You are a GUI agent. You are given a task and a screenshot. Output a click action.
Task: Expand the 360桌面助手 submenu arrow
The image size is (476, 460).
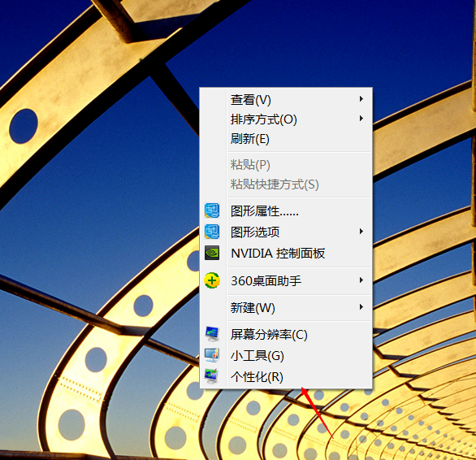click(x=361, y=280)
